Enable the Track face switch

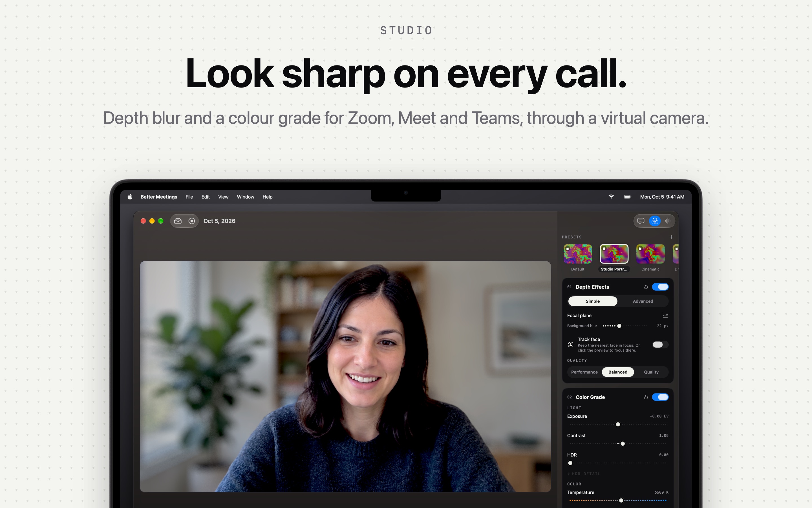(660, 345)
